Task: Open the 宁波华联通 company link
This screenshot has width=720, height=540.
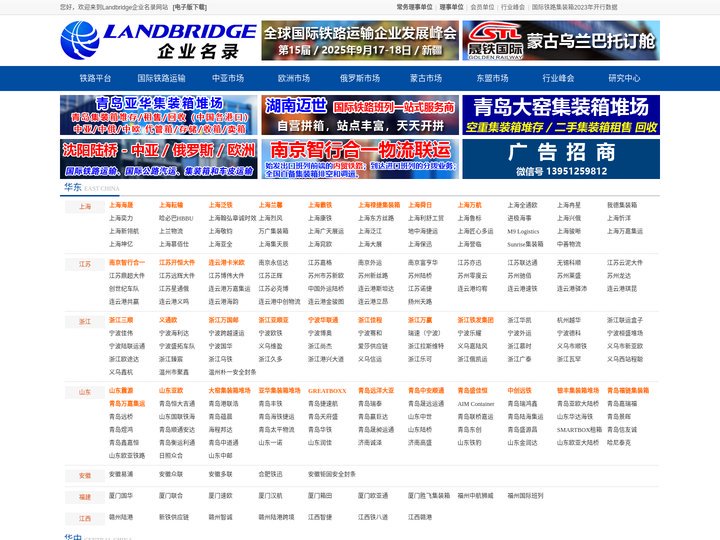Action: pos(323,320)
